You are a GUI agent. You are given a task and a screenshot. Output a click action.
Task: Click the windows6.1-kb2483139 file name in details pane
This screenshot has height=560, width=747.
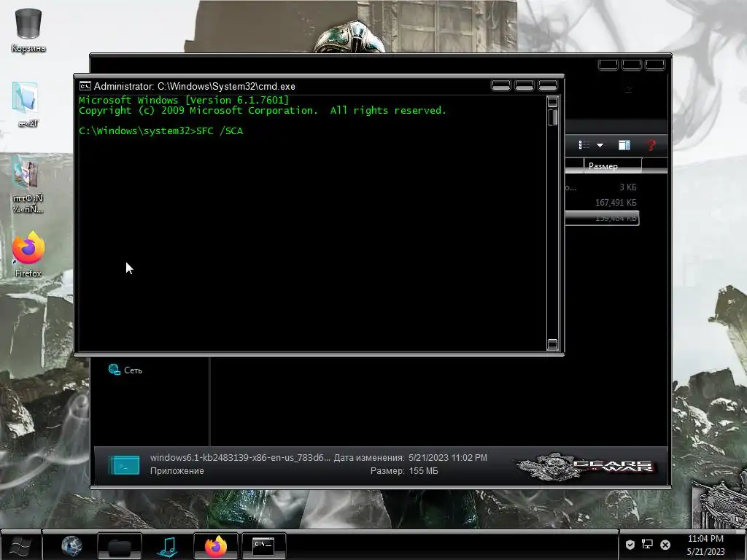tap(239, 458)
